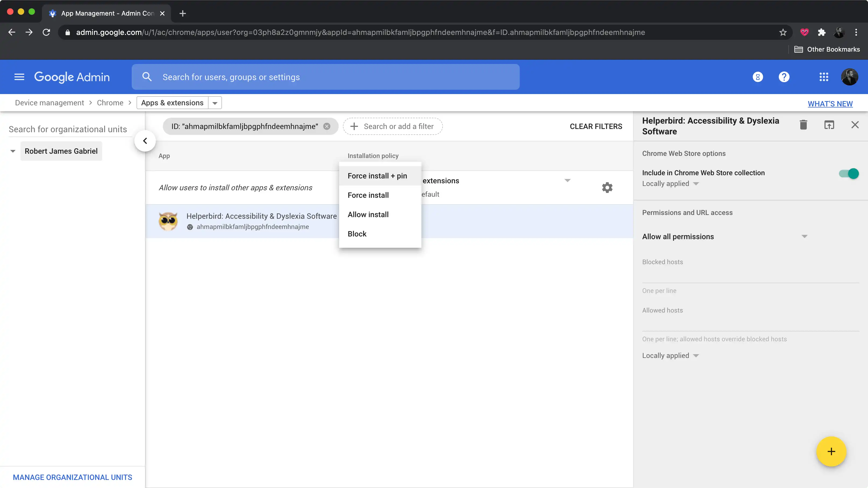The height and width of the screenshot is (488, 868).
Task: Select Force install option
Action: click(x=380, y=195)
